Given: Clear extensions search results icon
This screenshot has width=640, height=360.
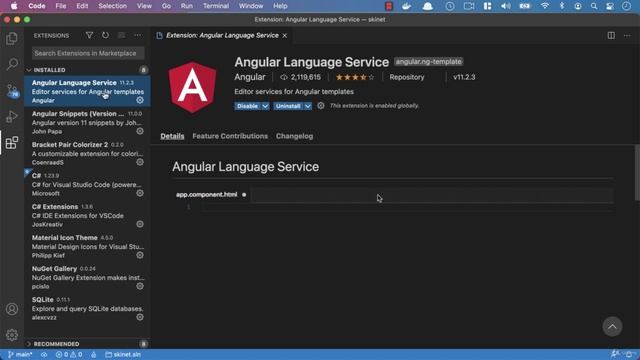Looking at the screenshot, I should pyautogui.click(x=122, y=36).
